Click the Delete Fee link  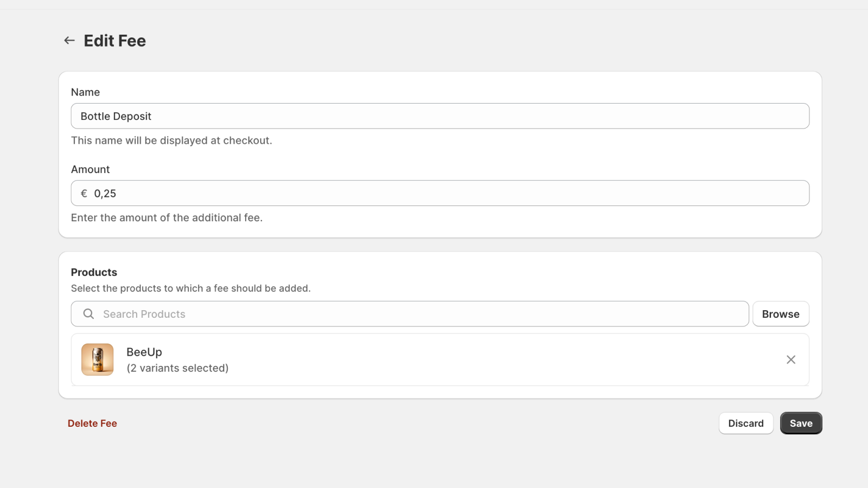pyautogui.click(x=92, y=423)
